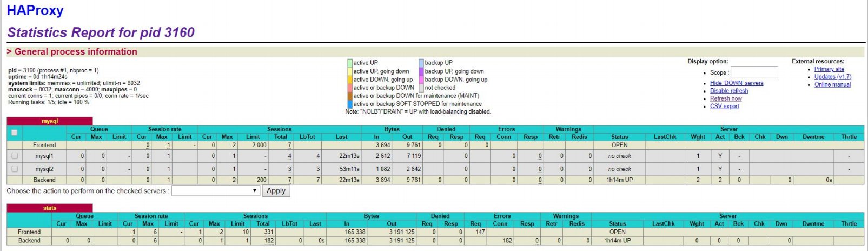The height and width of the screenshot is (251, 868).
Task: Click the mysql table LastChk column header
Action: click(665, 137)
